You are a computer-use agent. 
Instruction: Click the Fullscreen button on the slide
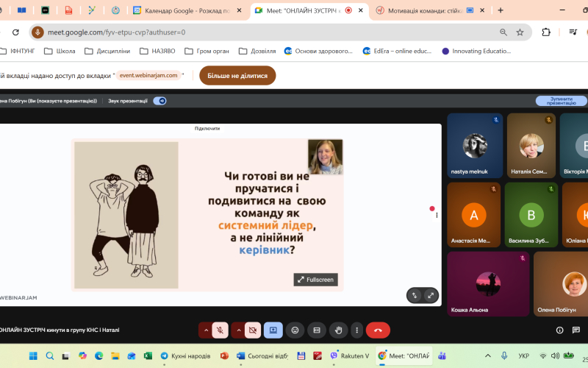click(315, 280)
